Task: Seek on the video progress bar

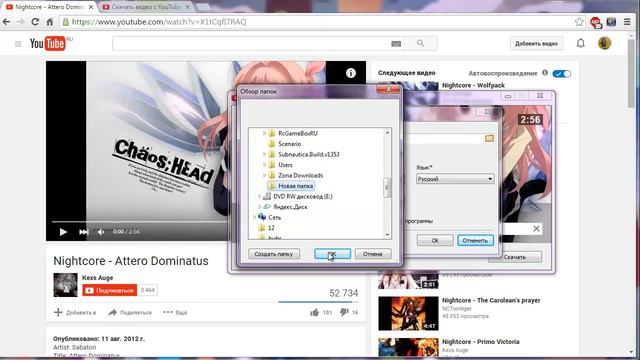Action: click(139, 222)
